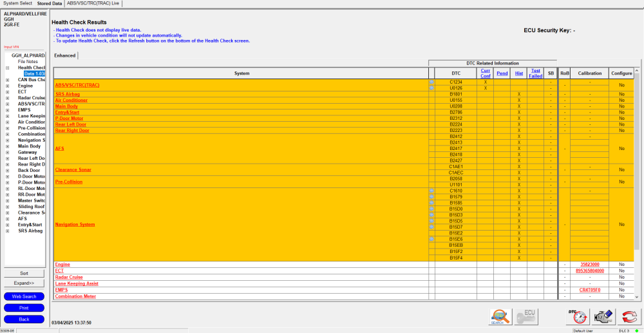Image resolution: width=644 pixels, height=333 pixels.
Task: Select File Notes in the tree
Action: point(28,62)
